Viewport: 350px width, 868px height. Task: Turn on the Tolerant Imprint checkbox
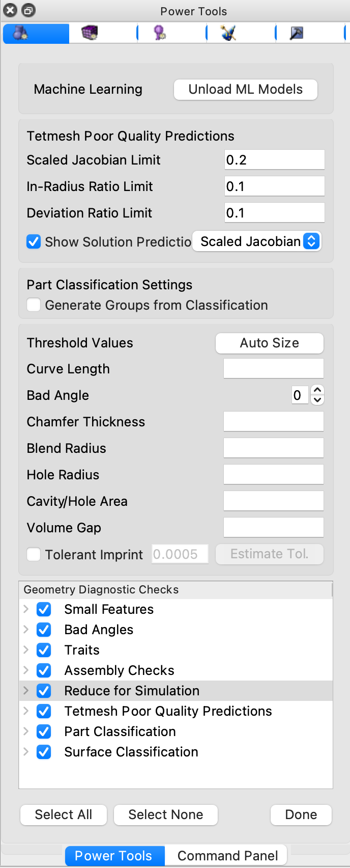pos(34,554)
